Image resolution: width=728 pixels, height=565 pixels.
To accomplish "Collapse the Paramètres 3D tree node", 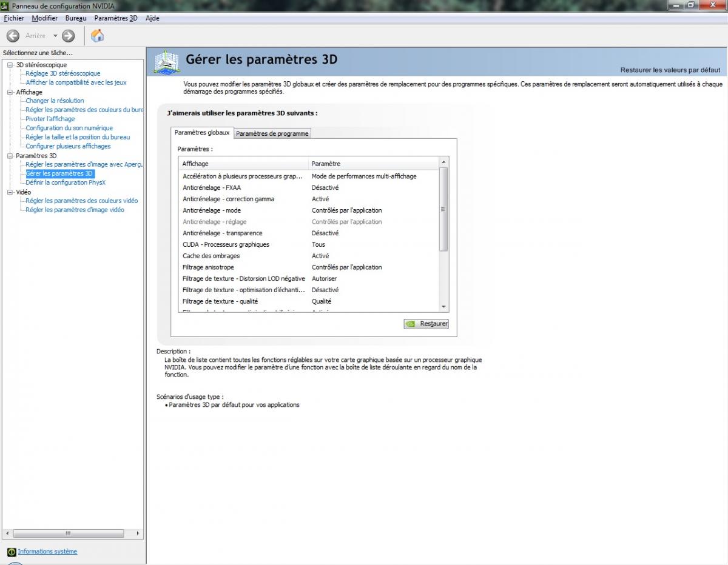I will tap(10, 156).
